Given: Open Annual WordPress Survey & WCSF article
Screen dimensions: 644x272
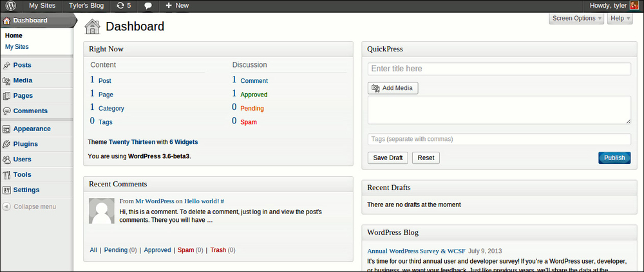Looking at the screenshot, I should tap(416, 251).
